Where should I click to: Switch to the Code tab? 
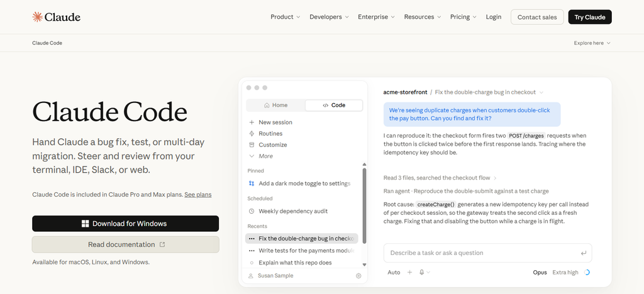click(x=334, y=106)
